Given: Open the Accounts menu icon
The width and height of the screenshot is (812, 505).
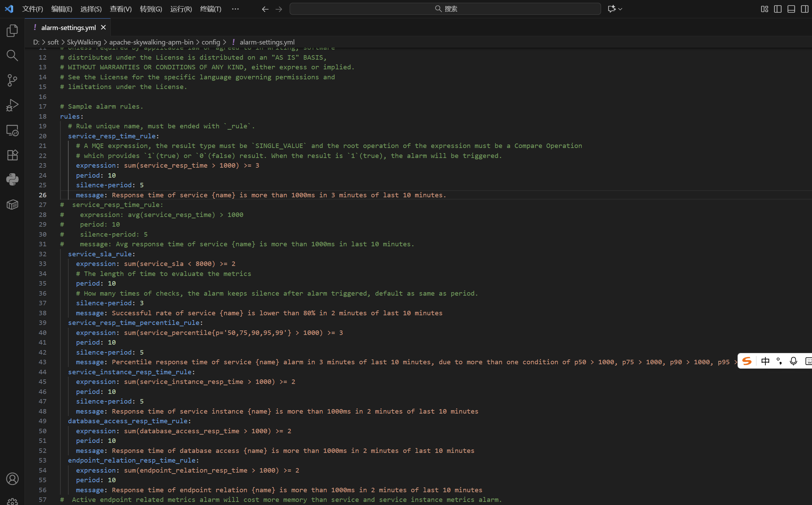Looking at the screenshot, I should (12, 479).
